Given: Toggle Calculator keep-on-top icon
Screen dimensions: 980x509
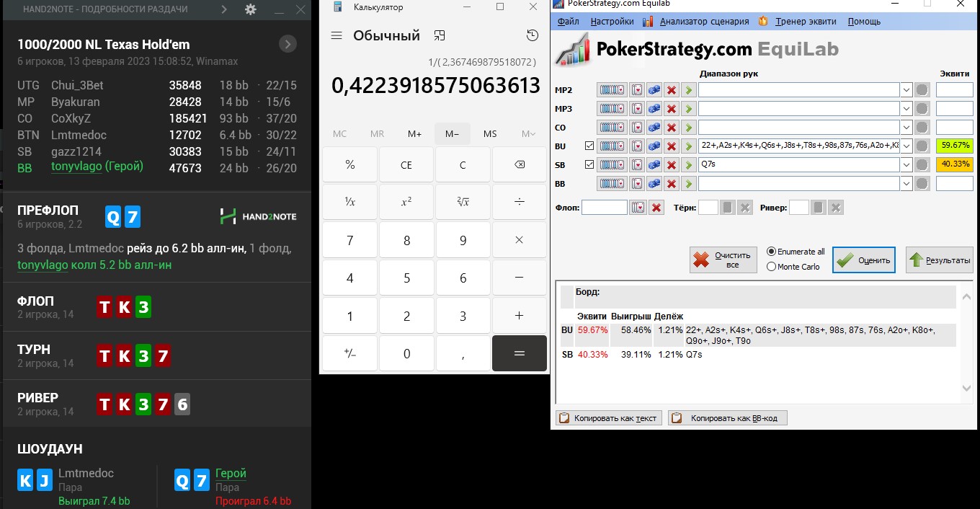Looking at the screenshot, I should click(440, 35).
